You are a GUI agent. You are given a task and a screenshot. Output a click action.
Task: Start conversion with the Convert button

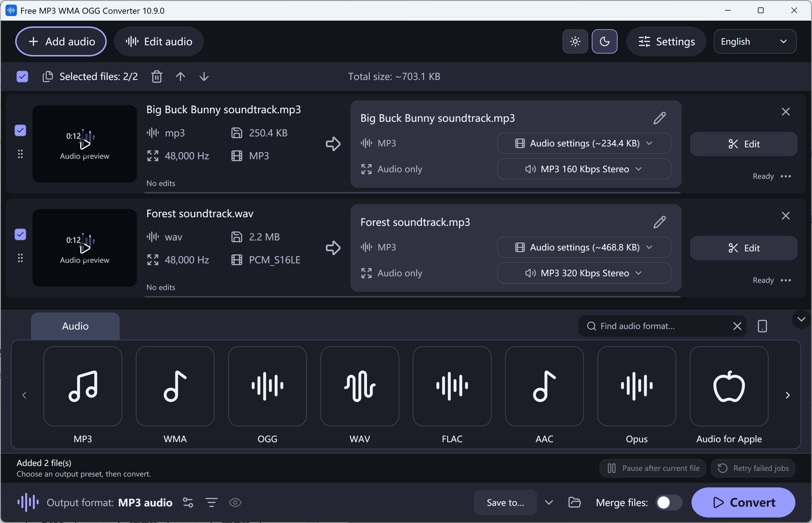(x=743, y=502)
